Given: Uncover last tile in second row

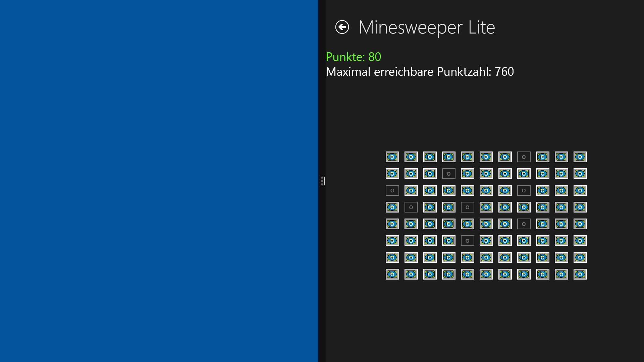Looking at the screenshot, I should (x=580, y=174).
